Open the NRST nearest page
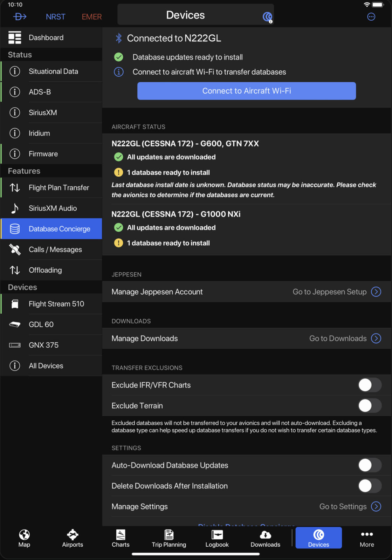 pos(55,17)
